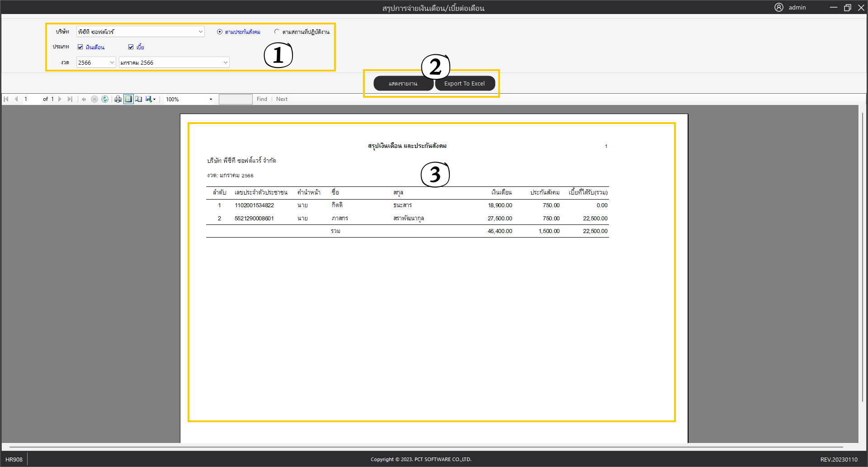Click the แสดงรายงาน button
The height and width of the screenshot is (467, 868).
403,84
